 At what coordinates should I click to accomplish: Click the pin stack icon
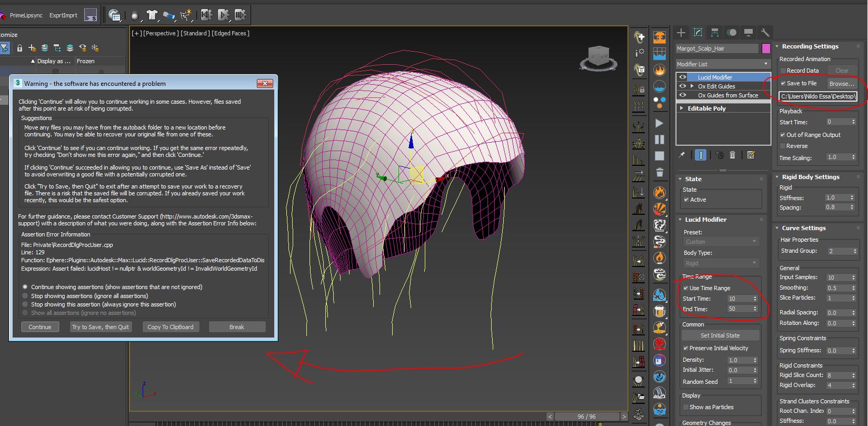coord(682,155)
